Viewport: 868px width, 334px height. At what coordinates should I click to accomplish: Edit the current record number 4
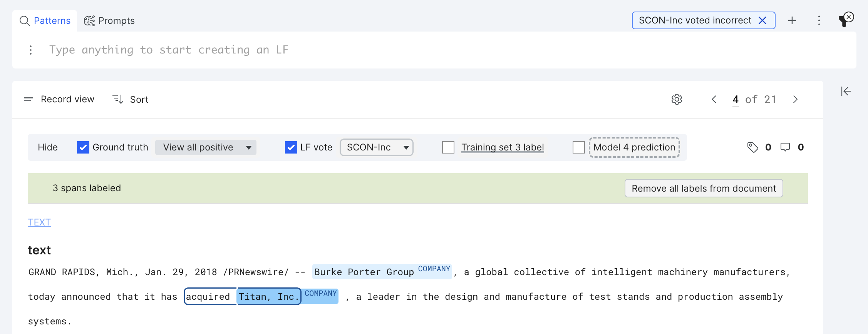736,100
